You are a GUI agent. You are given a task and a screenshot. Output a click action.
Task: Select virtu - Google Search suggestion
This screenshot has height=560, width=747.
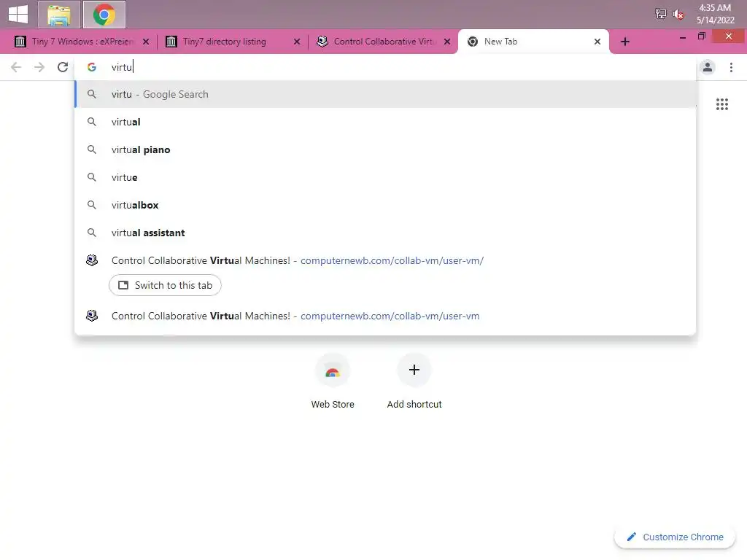tap(385, 94)
